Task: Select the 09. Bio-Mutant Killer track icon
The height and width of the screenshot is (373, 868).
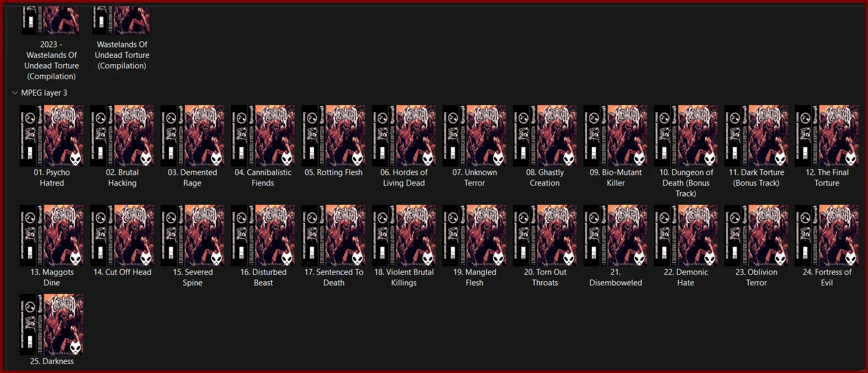Action: coord(615,136)
